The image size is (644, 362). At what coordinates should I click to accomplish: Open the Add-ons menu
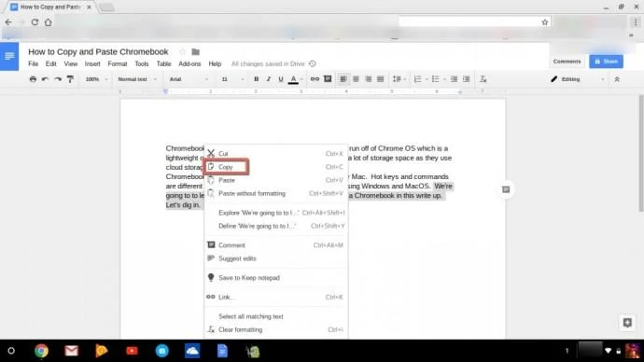tap(189, 64)
